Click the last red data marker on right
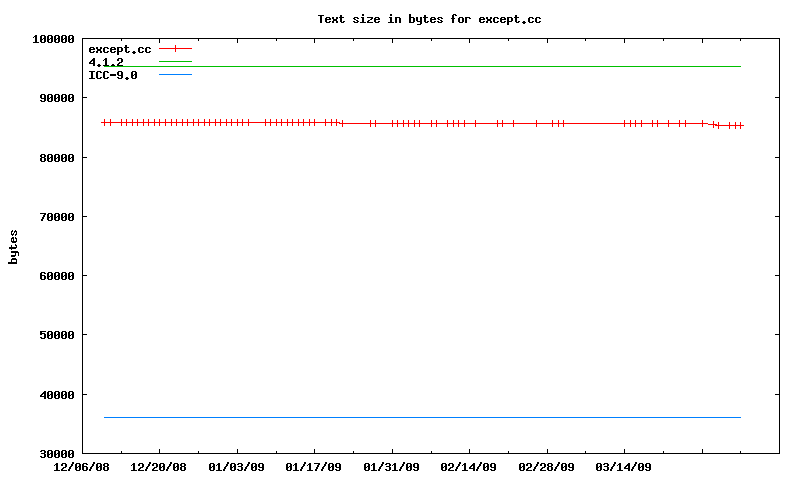The height and width of the screenshot is (480, 800). (x=741, y=125)
